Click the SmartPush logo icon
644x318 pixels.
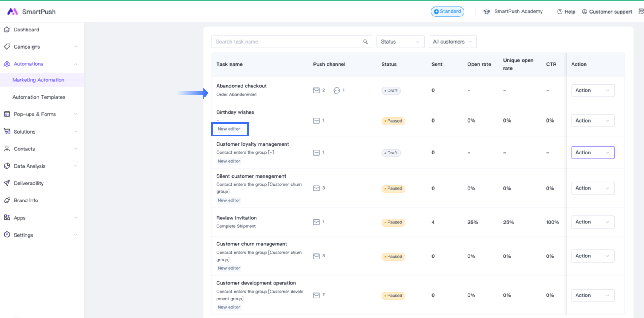13,11
